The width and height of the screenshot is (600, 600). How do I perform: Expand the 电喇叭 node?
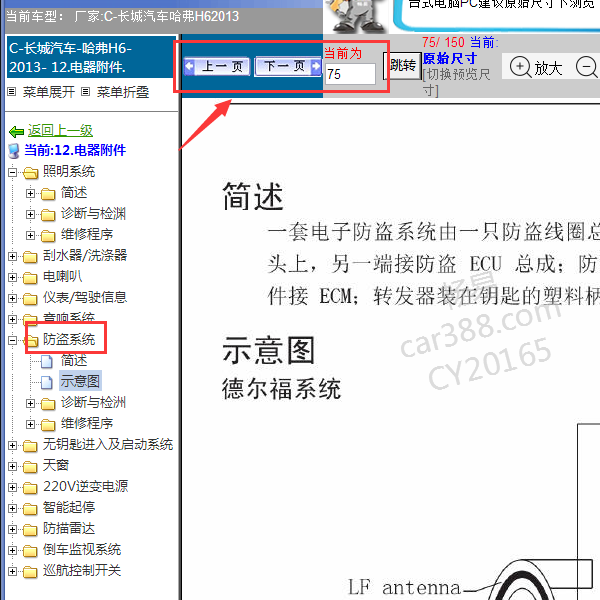pyautogui.click(x=12, y=277)
